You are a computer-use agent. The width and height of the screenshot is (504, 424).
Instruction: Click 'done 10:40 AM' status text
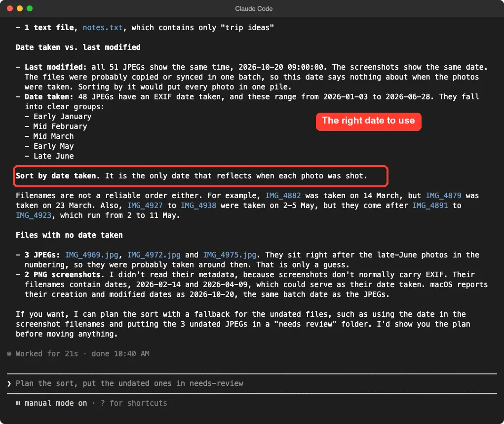[x=120, y=354]
